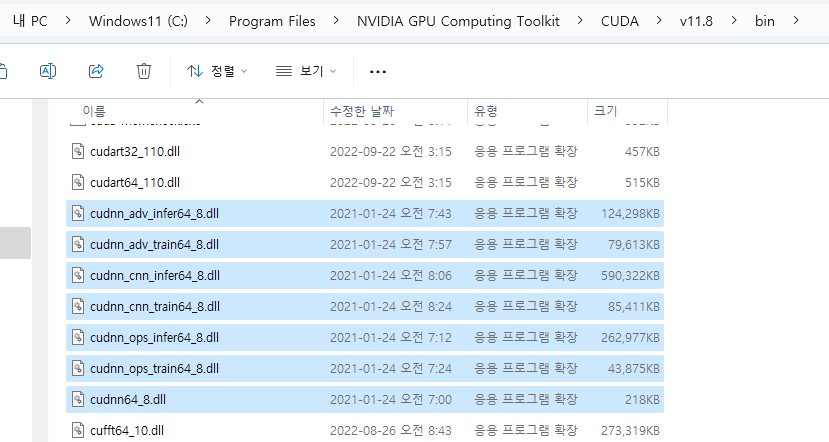Viewport: 829px width, 442px height.
Task: Click NVIDIA GPU Computing Toolkit breadcrumb
Action: [x=458, y=21]
